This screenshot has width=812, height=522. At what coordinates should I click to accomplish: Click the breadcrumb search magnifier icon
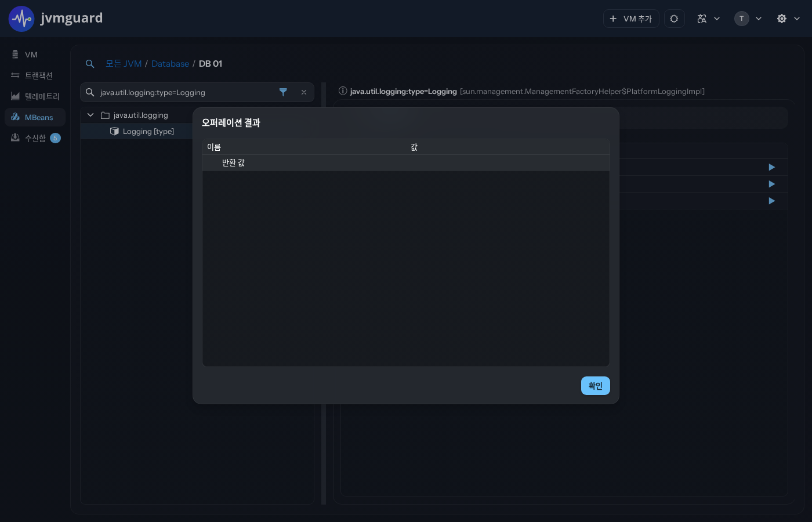coord(90,64)
